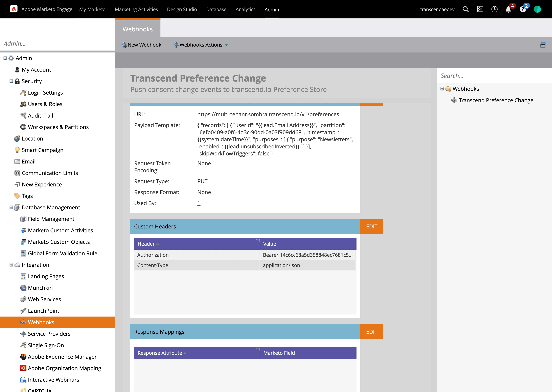Click EDIT on Custom Headers

[371, 226]
